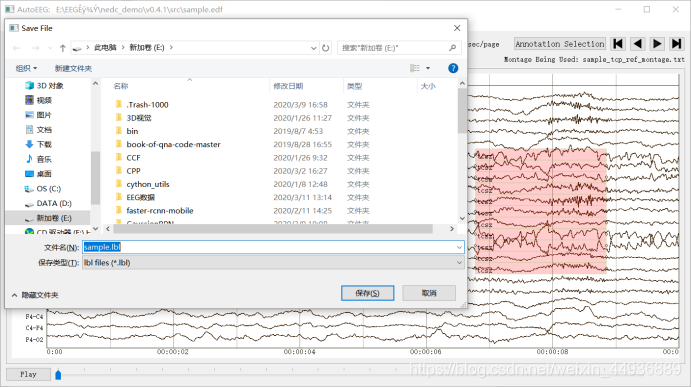691x388 pixels.
Task: Click horizontal scrollbar right arrow
Action: coord(451,229)
